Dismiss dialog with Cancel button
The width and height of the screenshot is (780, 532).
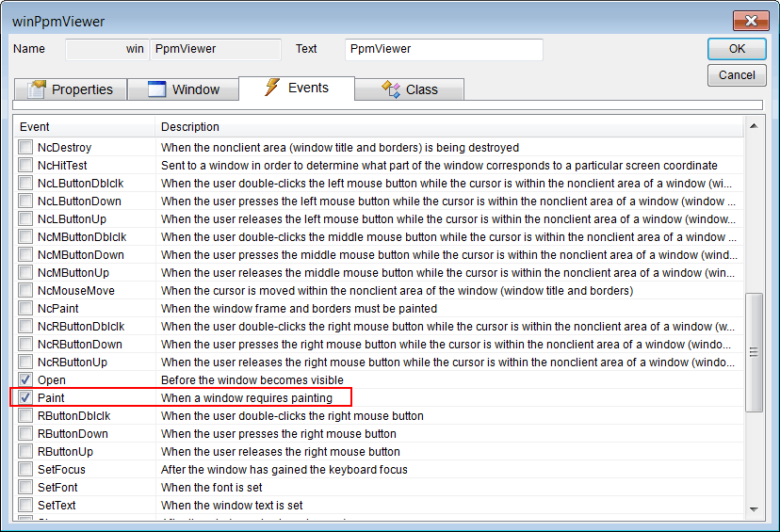point(737,75)
